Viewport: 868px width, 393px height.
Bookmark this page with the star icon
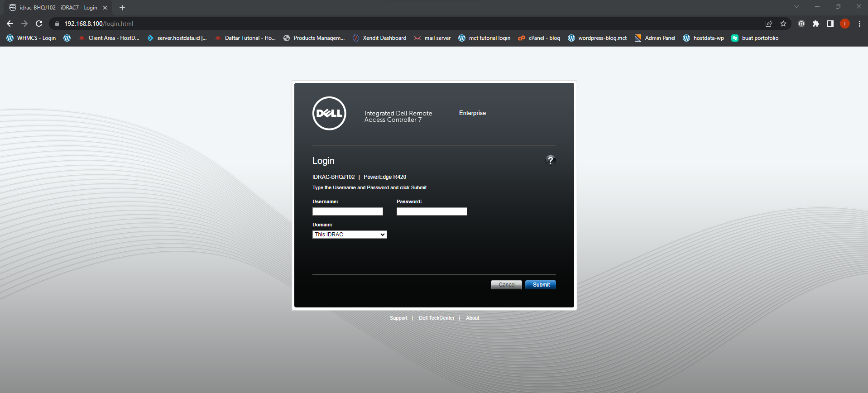(783, 24)
